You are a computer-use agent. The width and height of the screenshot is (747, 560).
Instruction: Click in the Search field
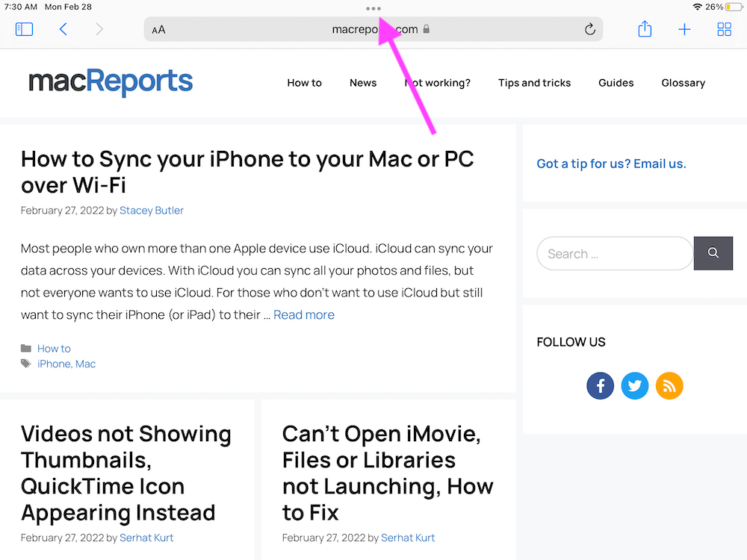[615, 253]
